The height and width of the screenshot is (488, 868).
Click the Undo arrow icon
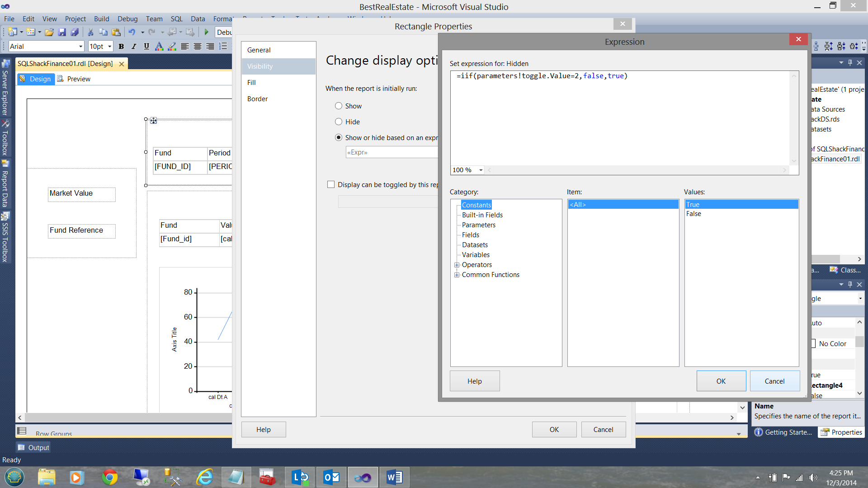(132, 32)
